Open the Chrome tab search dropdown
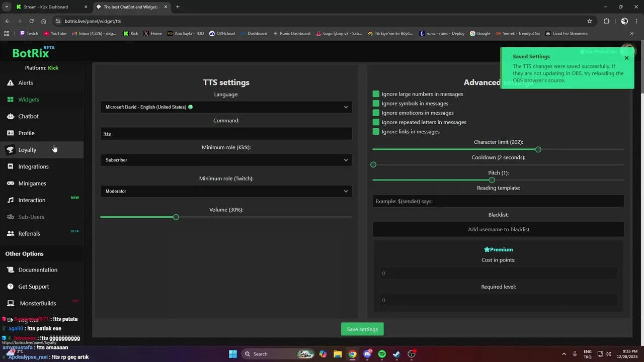The height and width of the screenshot is (362, 644). click(x=7, y=7)
